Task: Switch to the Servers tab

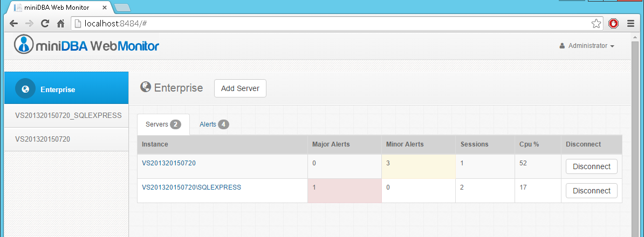Action: pos(163,124)
